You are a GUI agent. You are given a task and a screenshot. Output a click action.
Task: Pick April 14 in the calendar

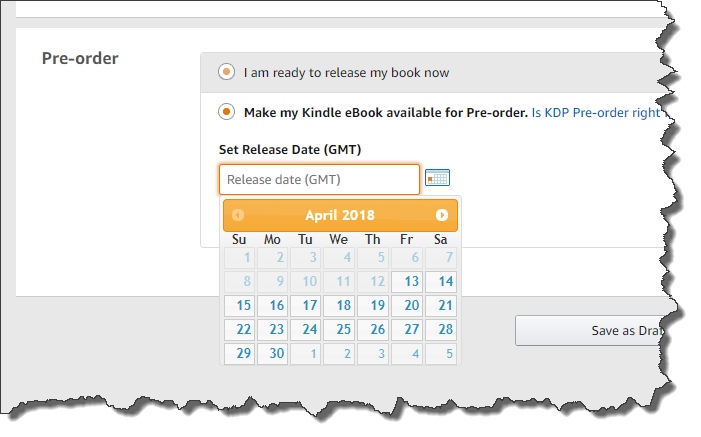pyautogui.click(x=441, y=281)
